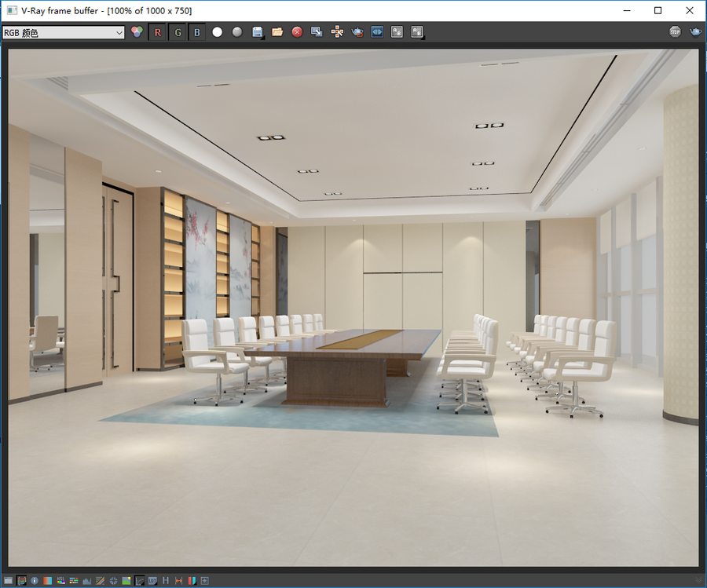This screenshot has width=707, height=588.
Task: Enable track mouse while rendering
Action: tap(337, 32)
